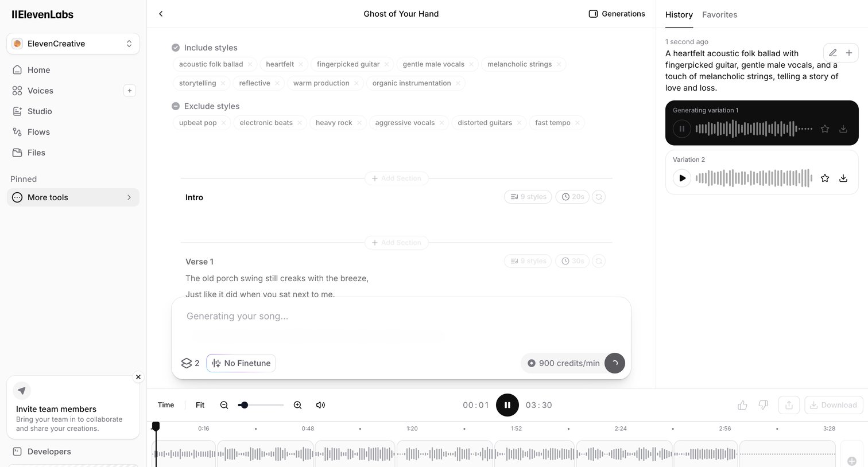Select the History tab

[679, 15]
